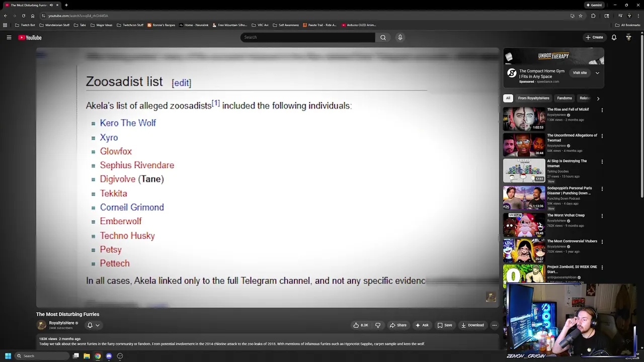The image size is (644, 362).
Task: Open options for The Worst Vrchat Creep
Action: click(x=602, y=216)
